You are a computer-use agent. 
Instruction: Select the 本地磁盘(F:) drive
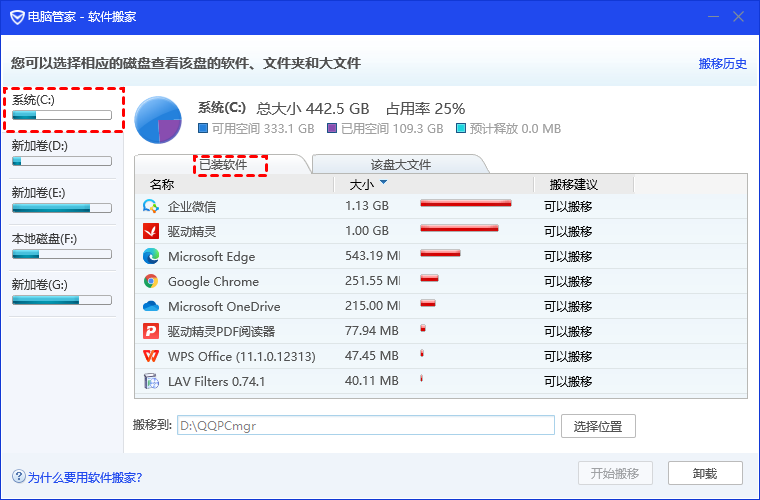click(x=63, y=248)
